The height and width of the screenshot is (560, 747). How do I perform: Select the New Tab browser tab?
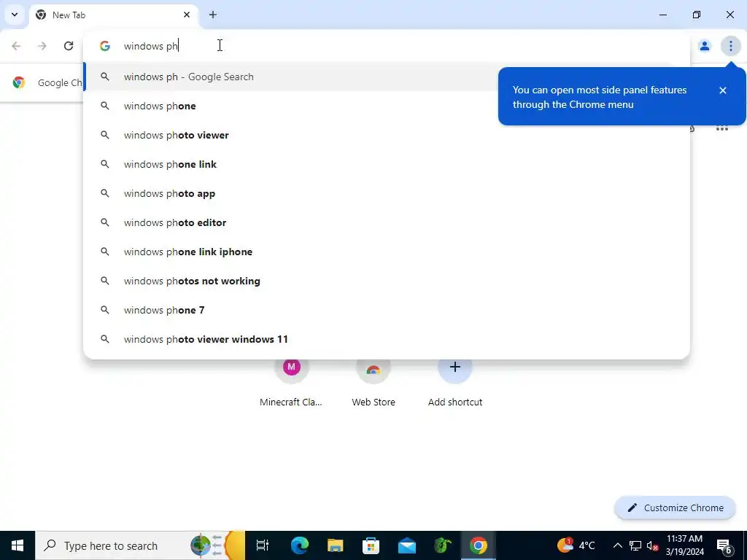[113, 15]
